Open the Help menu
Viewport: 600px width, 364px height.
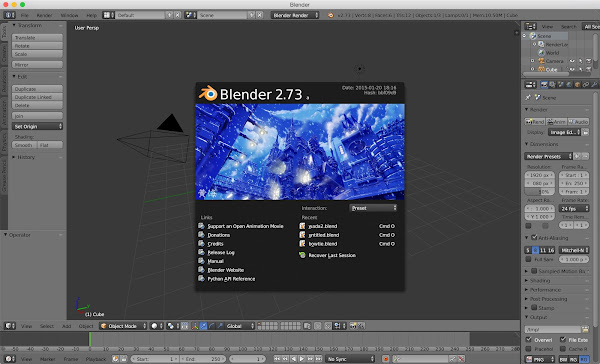[x=91, y=15]
